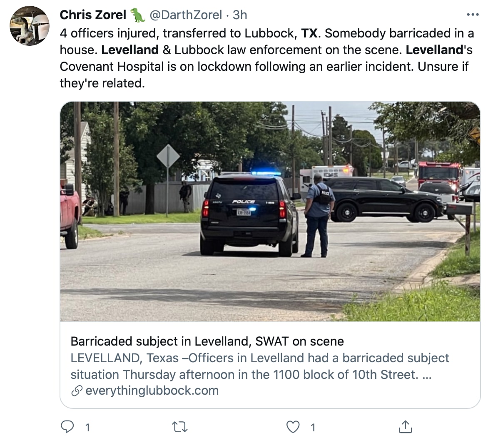
Task: Open Chris Zorel's profile avatar
Action: tap(29, 26)
